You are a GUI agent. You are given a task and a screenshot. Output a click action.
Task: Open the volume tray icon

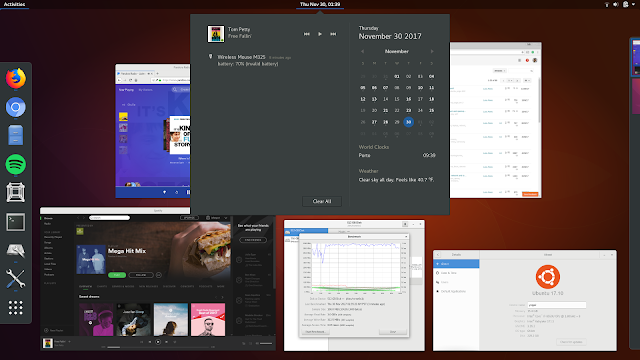(x=616, y=4)
